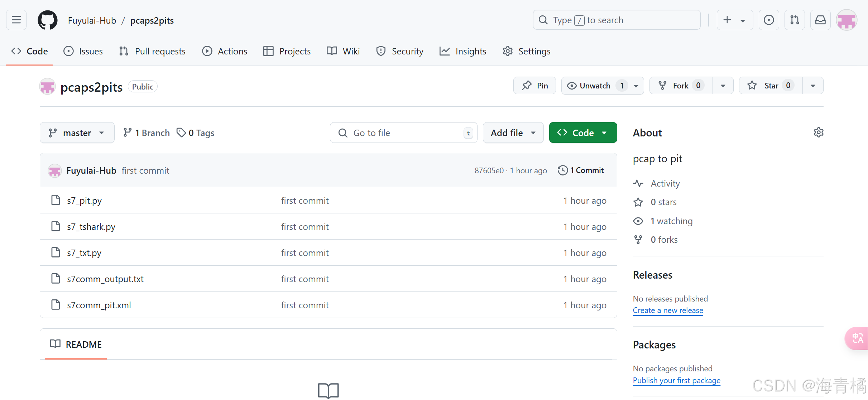Viewport: 868px width, 400px height.
Task: Open the green Code dropdown
Action: click(x=583, y=133)
